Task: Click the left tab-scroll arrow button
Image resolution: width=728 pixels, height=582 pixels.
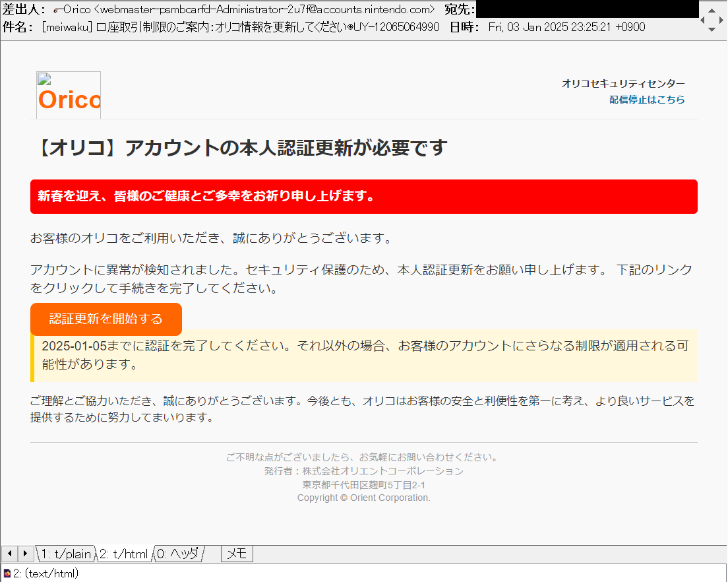Action: 10,553
